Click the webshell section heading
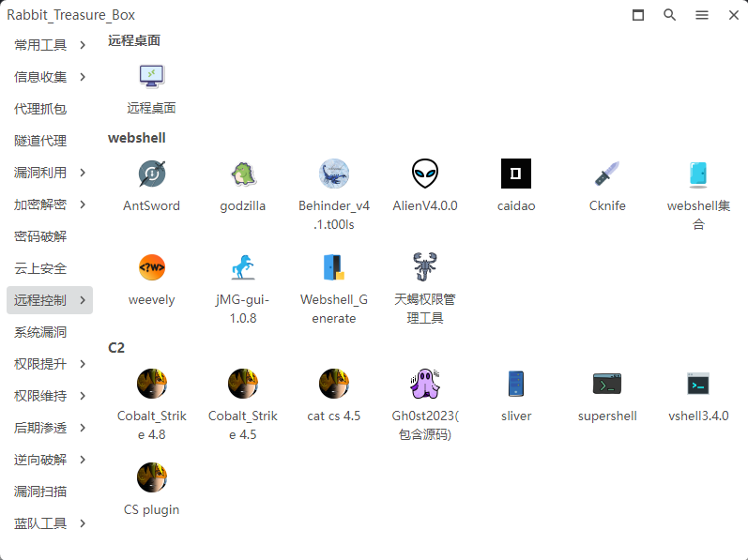This screenshot has height=560, width=748. [137, 138]
